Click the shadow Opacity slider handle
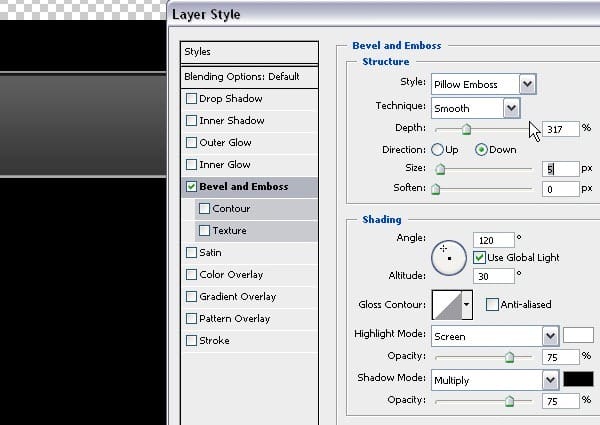This screenshot has height=425, width=600. 509,401
